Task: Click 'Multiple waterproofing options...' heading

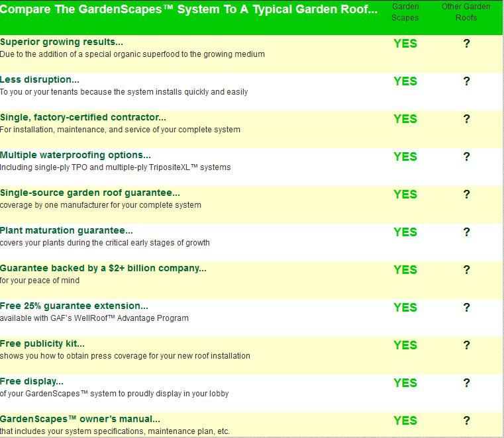Action: pyautogui.click(x=76, y=155)
